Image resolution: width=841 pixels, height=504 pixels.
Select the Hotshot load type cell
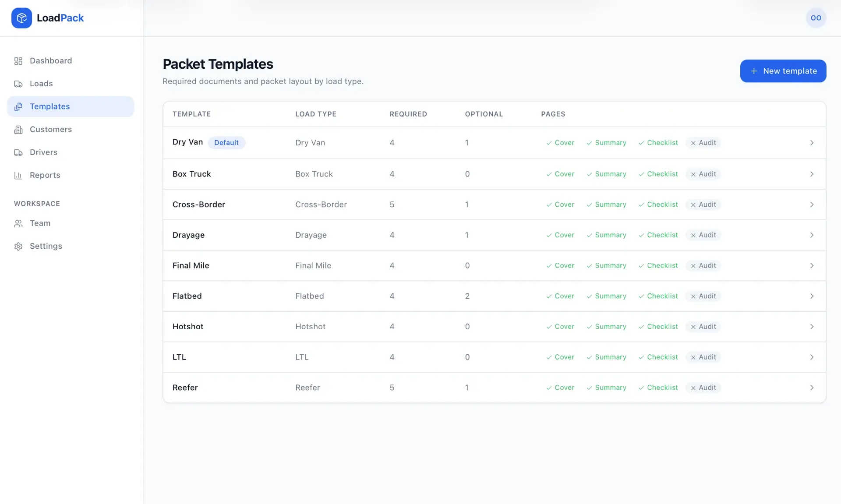click(x=310, y=327)
